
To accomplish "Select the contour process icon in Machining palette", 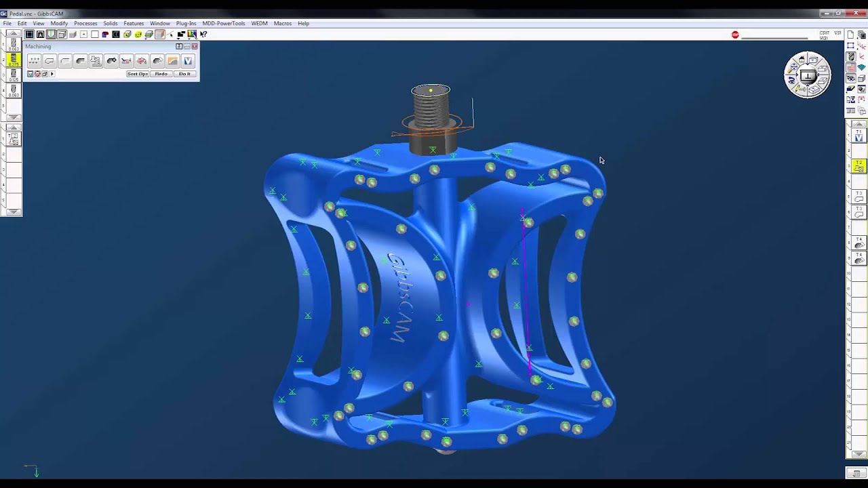I will tap(50, 60).
